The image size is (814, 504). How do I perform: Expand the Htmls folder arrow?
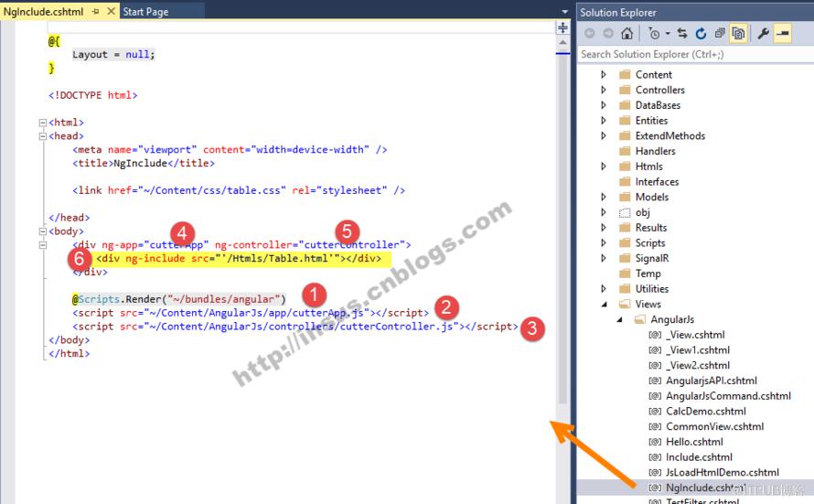(604, 166)
